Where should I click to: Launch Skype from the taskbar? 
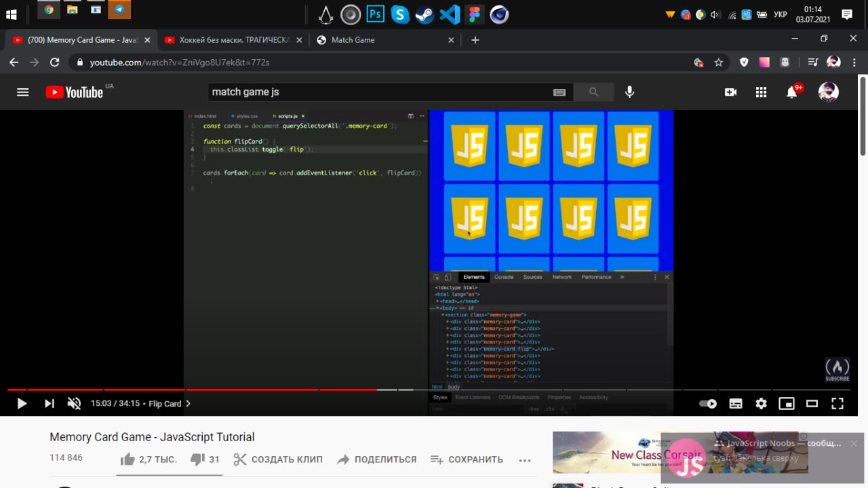(400, 14)
